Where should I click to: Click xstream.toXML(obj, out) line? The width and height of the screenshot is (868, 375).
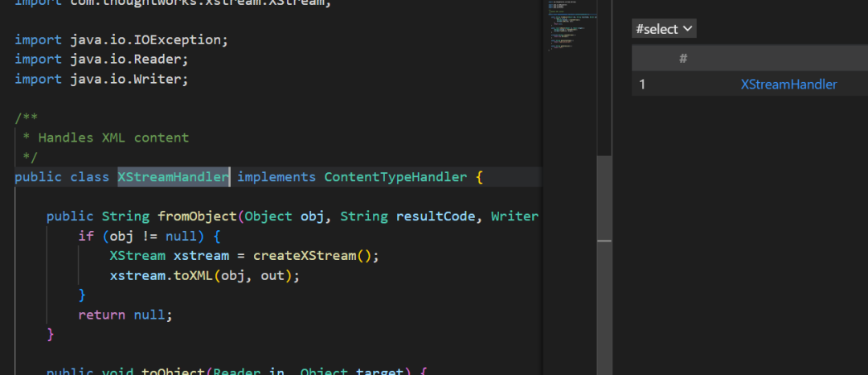(204, 275)
